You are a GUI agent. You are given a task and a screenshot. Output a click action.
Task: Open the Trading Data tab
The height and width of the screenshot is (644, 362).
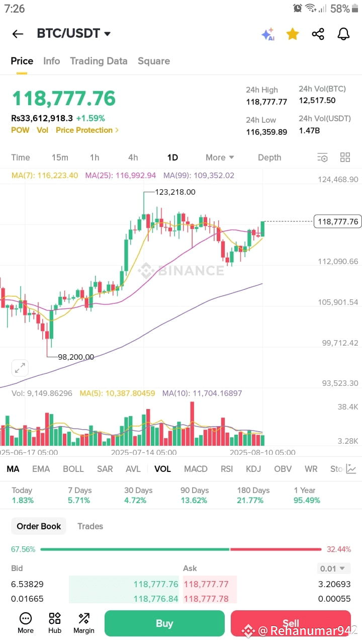click(99, 61)
